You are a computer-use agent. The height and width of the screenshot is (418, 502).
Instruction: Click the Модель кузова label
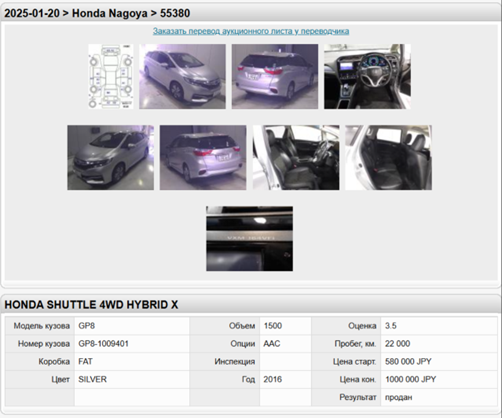[42, 326]
